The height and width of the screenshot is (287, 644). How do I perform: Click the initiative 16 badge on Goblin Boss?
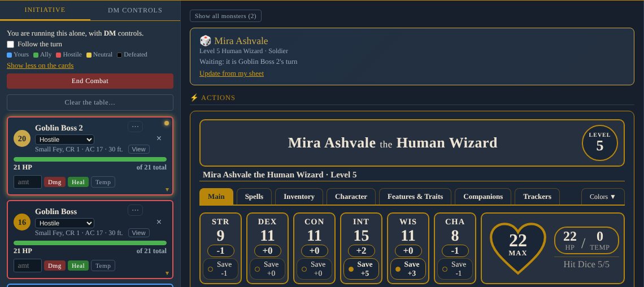pos(22,223)
